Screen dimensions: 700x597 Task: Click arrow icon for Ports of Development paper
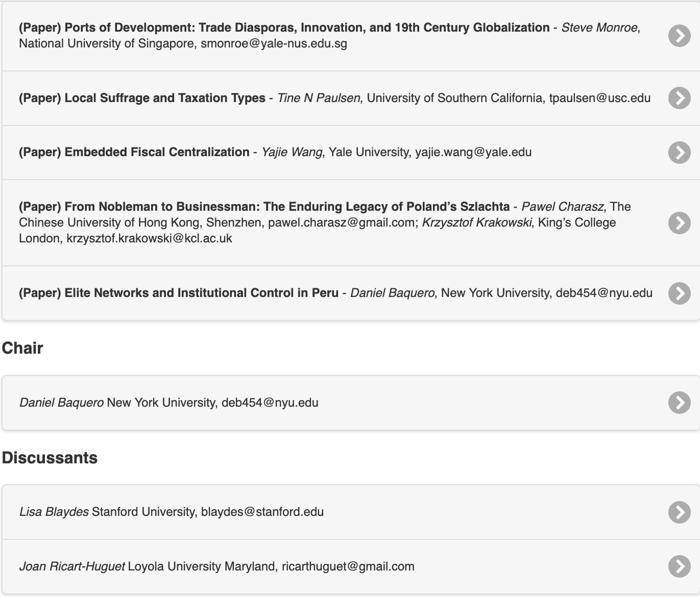point(679,35)
